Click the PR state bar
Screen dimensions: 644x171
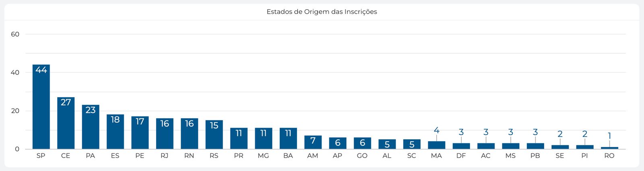(x=239, y=139)
